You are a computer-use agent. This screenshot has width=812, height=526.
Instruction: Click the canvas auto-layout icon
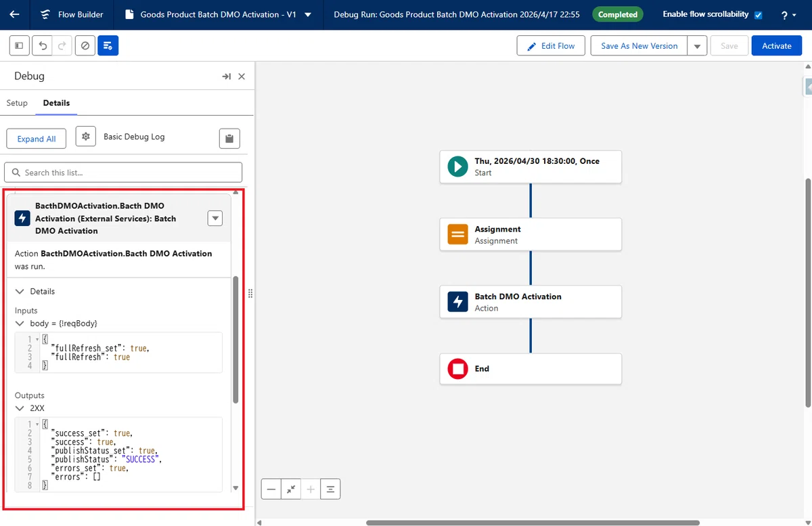tap(330, 489)
